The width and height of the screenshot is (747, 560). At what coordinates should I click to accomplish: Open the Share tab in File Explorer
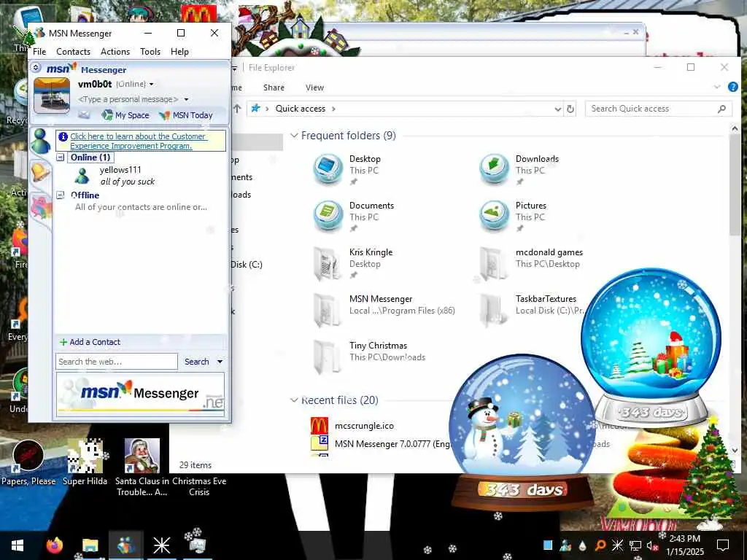coord(274,87)
